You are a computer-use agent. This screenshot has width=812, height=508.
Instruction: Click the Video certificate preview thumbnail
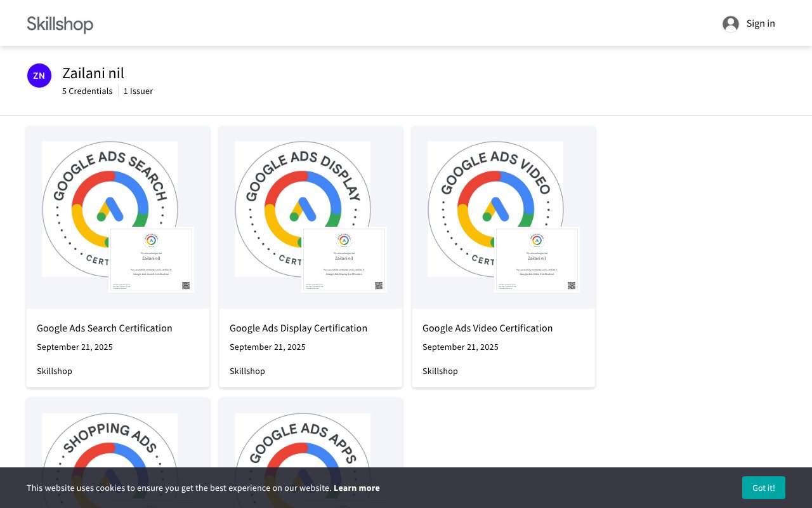(x=537, y=260)
